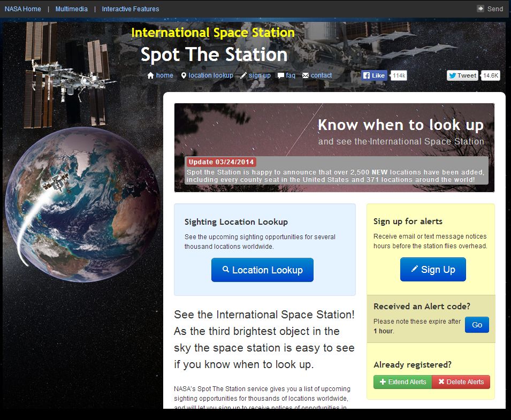The width and height of the screenshot is (511, 420).
Task: Click the red Delete Alerts button
Action: pos(461,382)
